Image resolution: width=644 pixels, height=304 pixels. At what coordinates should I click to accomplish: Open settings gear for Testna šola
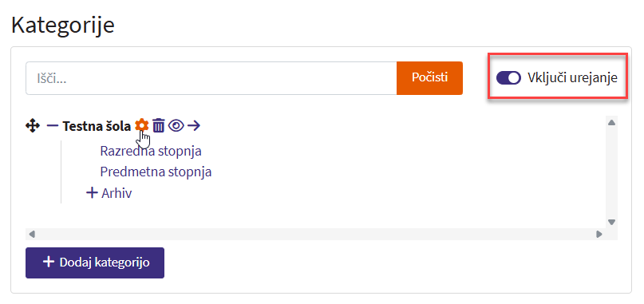pos(142,125)
